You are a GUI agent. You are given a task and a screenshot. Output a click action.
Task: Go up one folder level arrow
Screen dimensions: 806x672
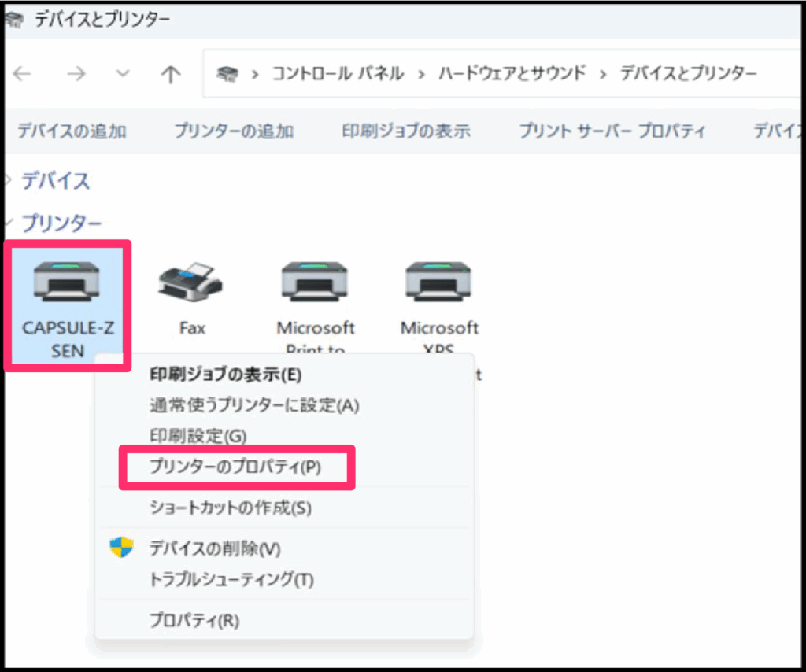pos(170,74)
